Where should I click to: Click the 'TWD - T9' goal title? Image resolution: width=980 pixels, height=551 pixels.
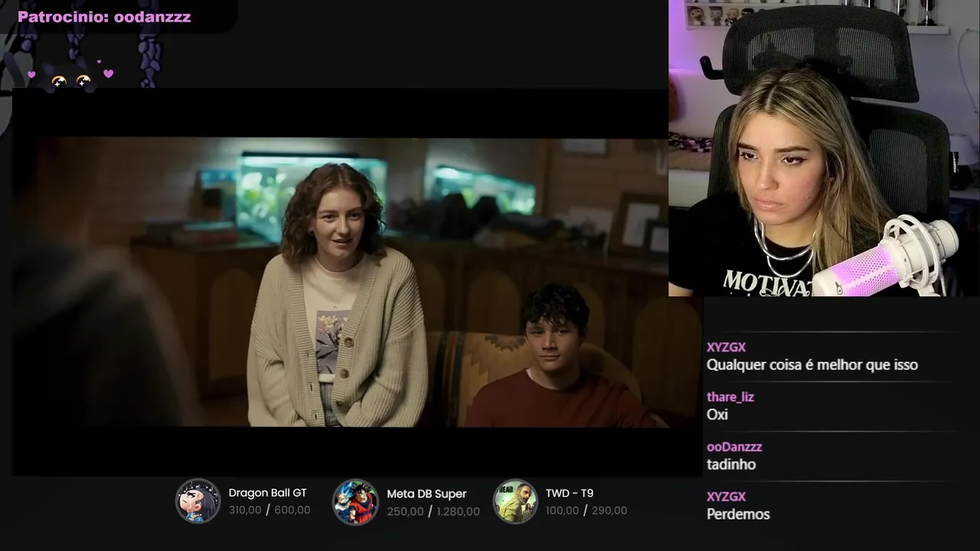570,493
